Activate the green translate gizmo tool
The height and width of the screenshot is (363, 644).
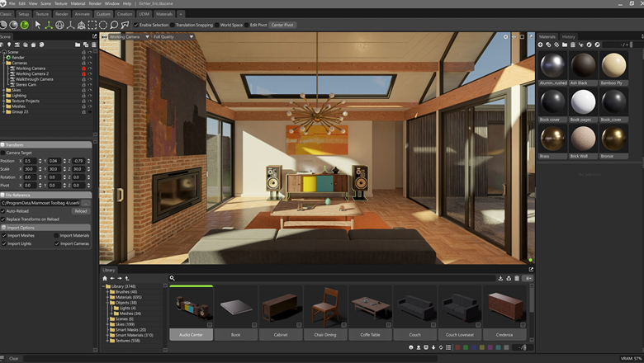coord(49,25)
